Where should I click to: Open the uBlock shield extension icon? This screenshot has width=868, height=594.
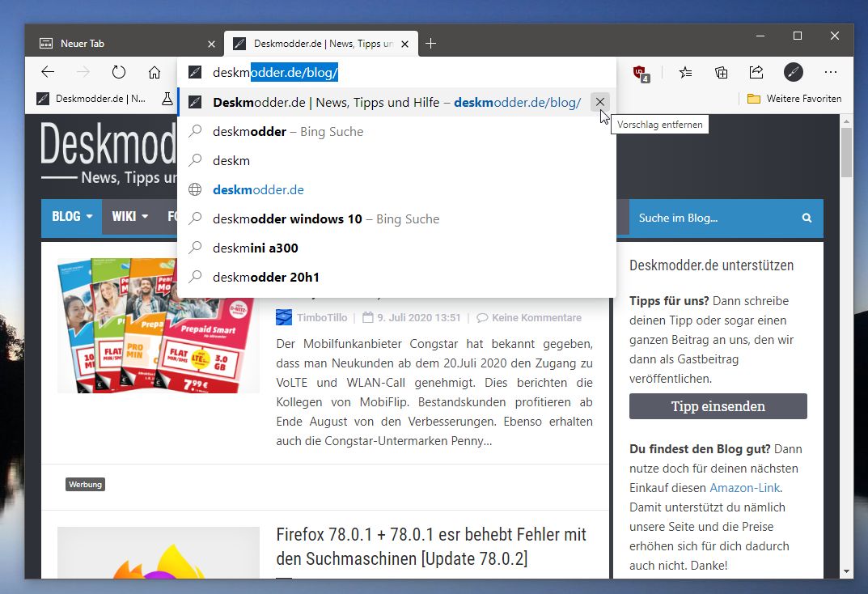coord(641,73)
